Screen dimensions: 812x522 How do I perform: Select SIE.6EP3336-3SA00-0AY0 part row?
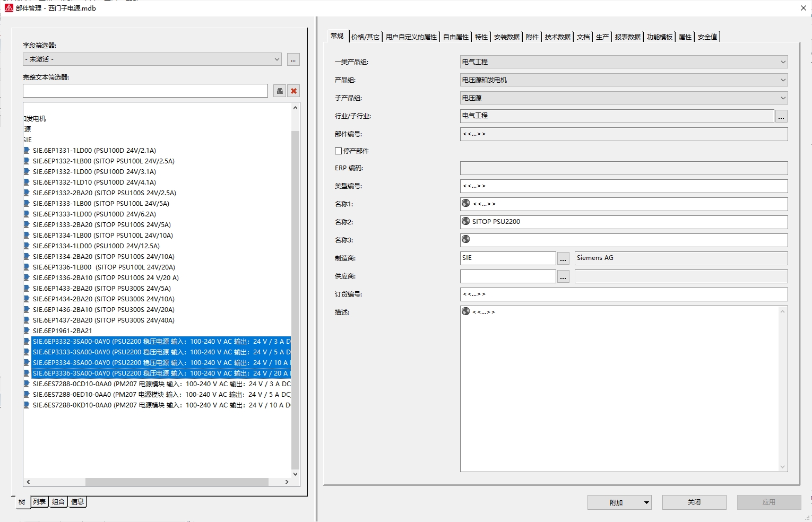pyautogui.click(x=161, y=373)
